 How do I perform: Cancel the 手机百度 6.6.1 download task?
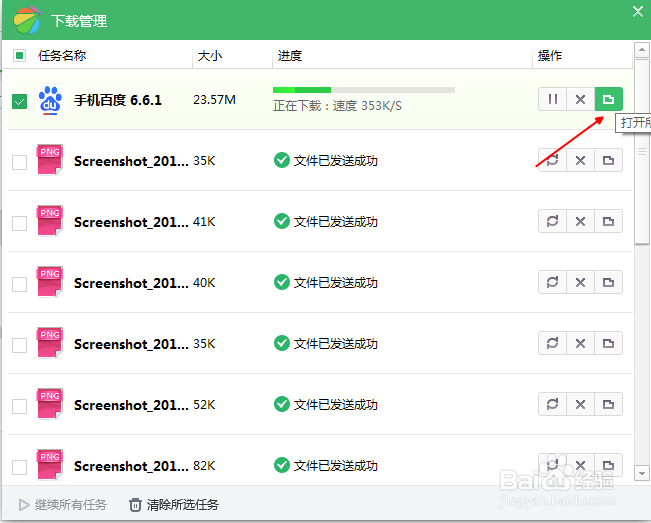[x=580, y=99]
